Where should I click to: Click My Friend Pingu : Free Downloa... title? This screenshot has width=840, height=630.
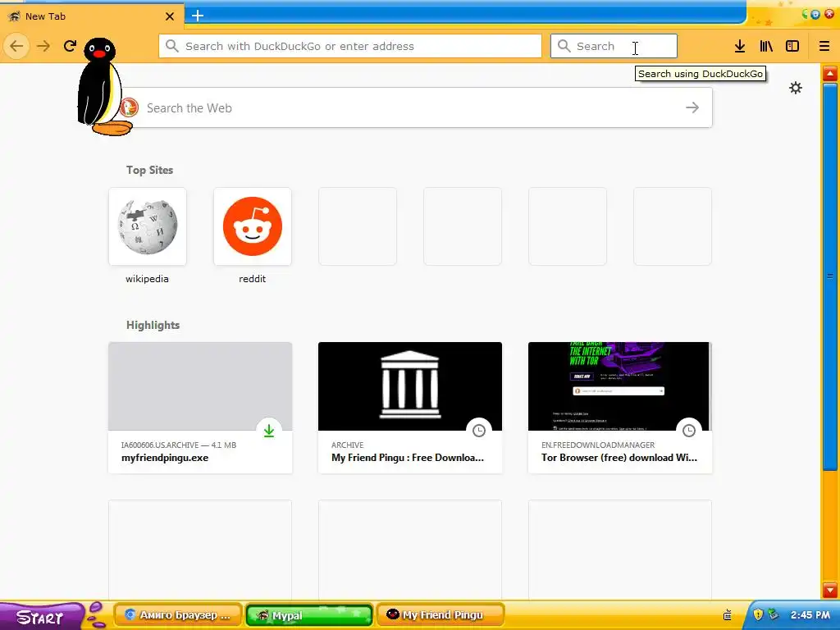(x=407, y=458)
